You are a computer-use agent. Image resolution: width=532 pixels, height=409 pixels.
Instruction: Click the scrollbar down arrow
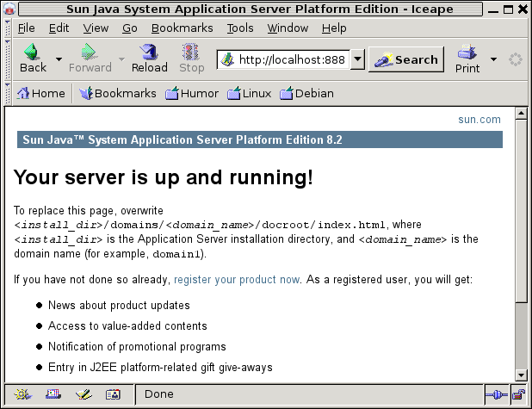tap(521, 375)
